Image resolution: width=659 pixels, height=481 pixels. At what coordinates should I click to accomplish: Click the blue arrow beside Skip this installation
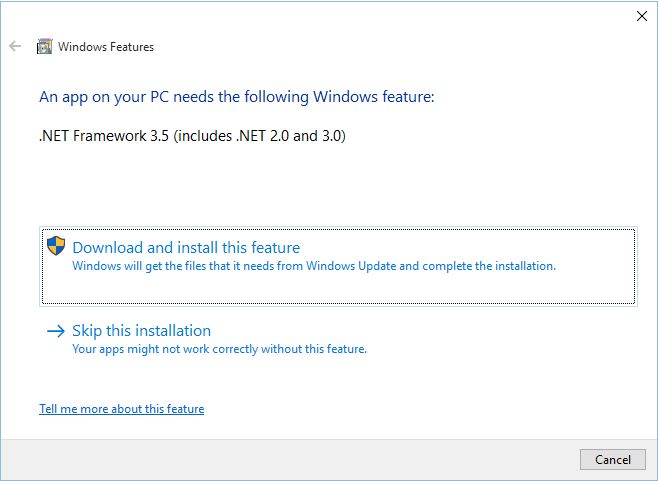tap(56, 331)
